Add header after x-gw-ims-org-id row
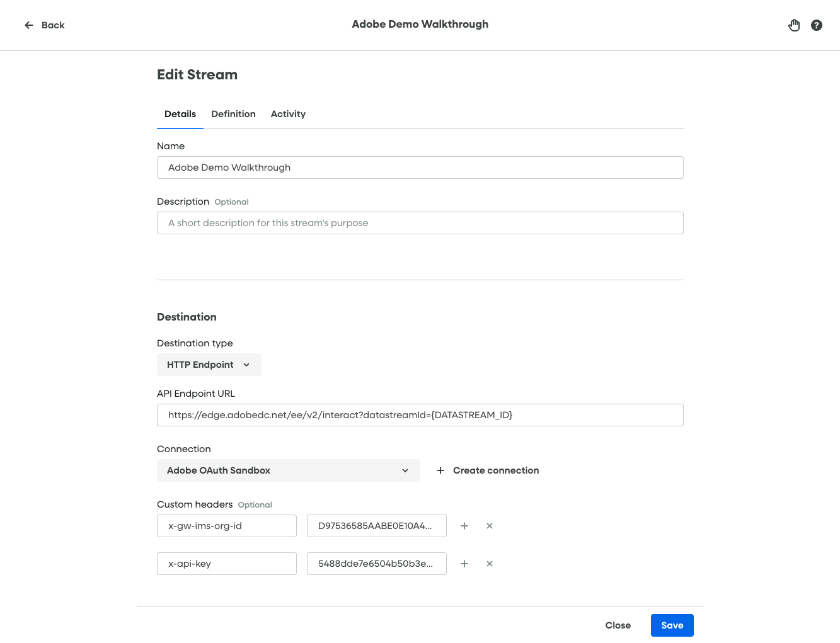 tap(464, 526)
